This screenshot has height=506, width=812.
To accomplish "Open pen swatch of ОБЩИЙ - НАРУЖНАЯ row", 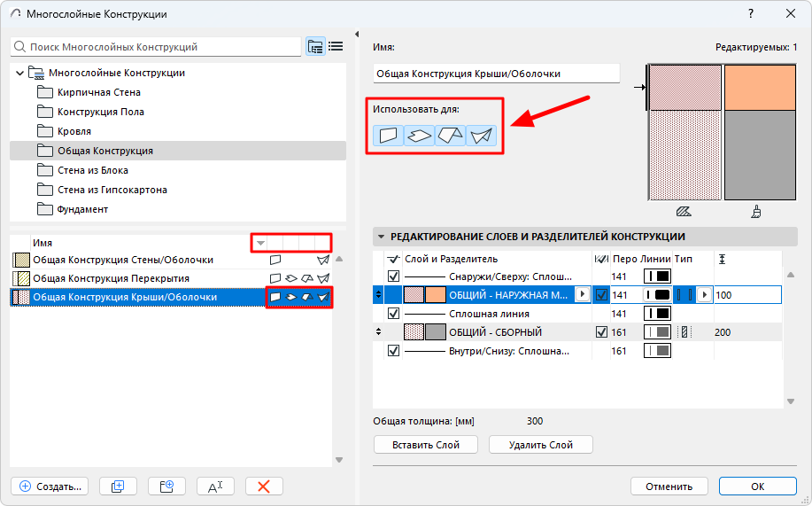I will (x=657, y=295).
